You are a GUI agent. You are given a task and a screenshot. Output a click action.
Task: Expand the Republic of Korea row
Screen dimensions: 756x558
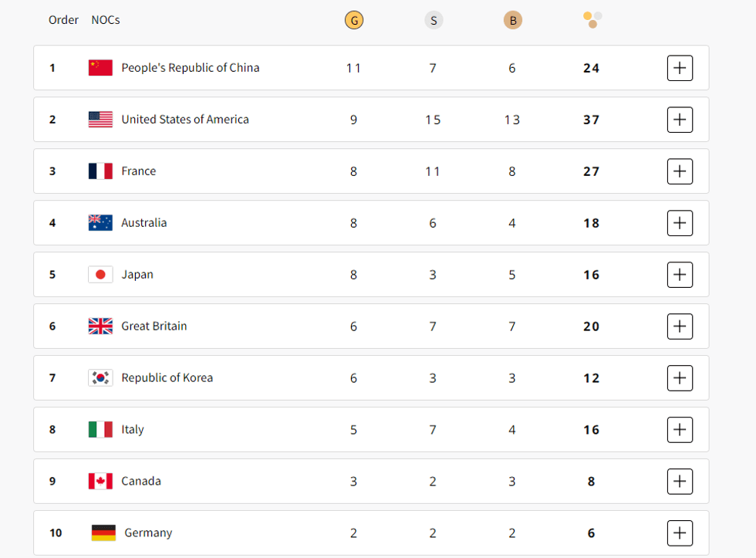(x=680, y=378)
